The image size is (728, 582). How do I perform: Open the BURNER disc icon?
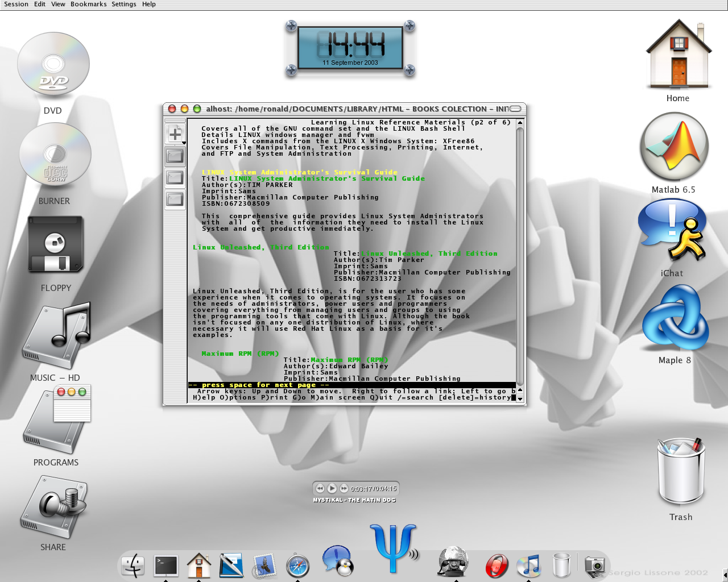[55, 156]
